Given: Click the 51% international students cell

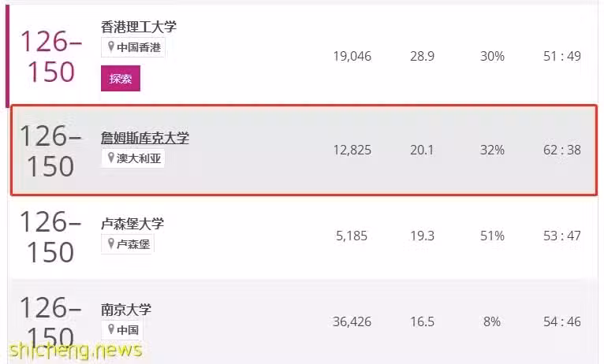Looking at the screenshot, I should point(492,236).
